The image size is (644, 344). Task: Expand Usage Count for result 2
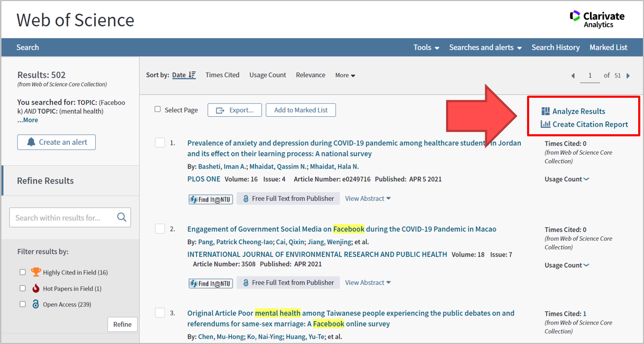567,265
